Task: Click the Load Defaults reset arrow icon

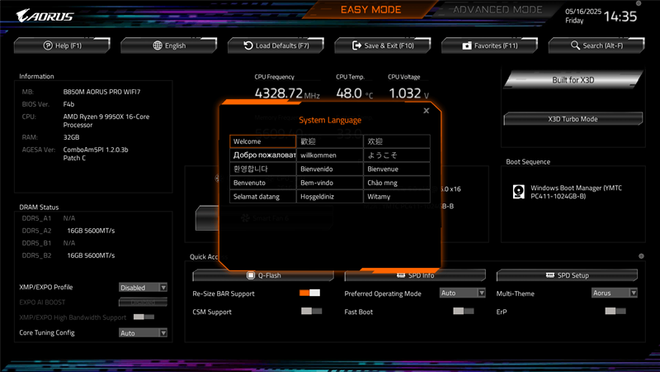Action: [x=248, y=45]
